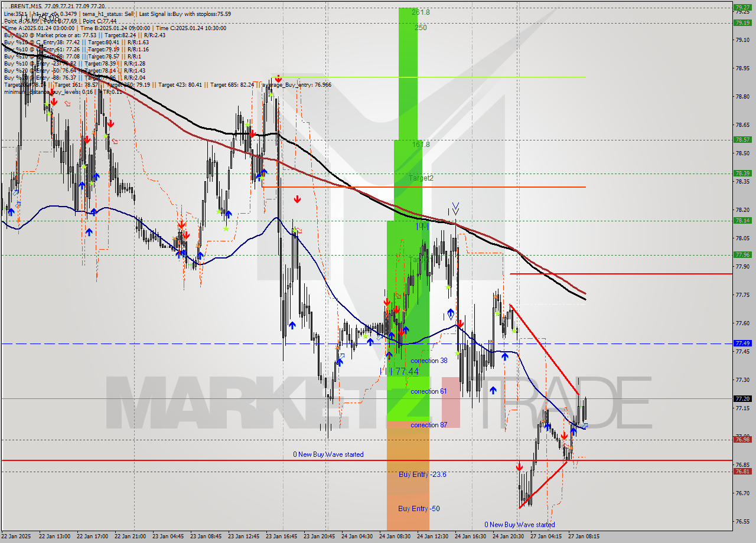
Task: Select the red 76.81 price tag
Action: click(742, 471)
